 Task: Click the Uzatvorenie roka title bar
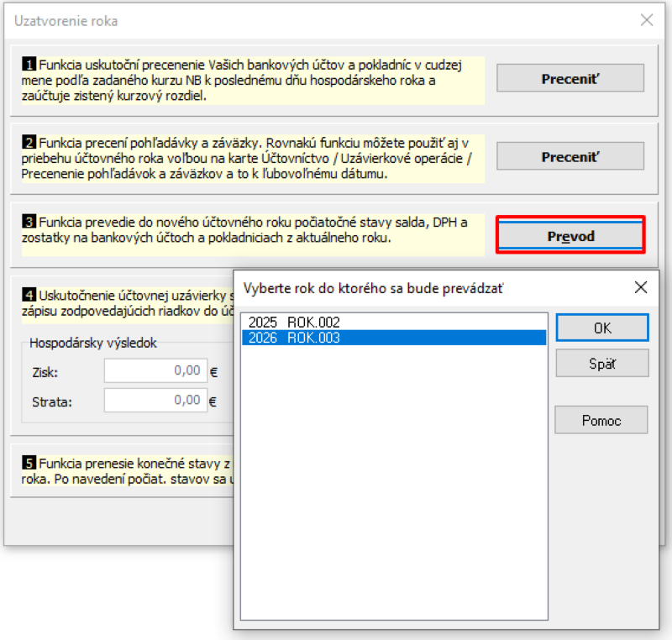252,21
